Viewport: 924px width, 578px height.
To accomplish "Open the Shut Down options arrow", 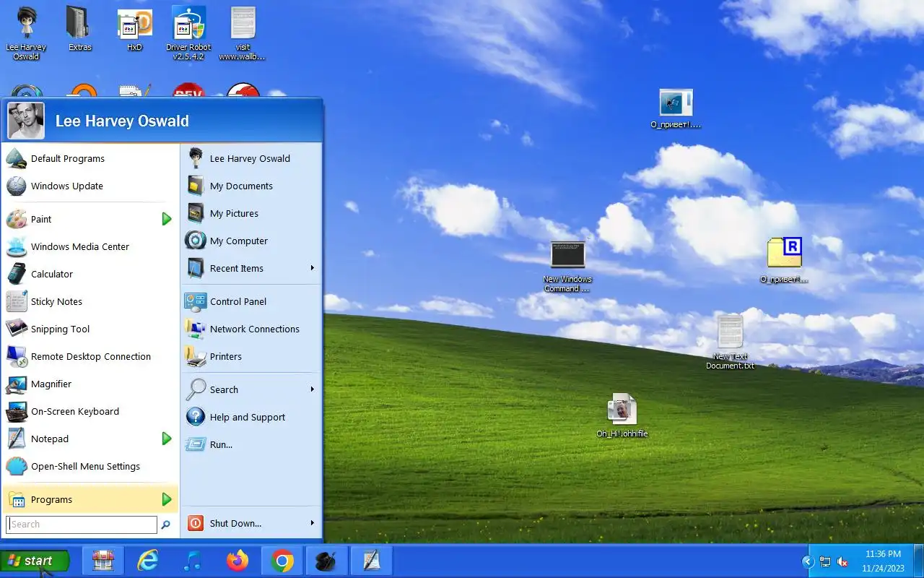I will pyautogui.click(x=313, y=523).
